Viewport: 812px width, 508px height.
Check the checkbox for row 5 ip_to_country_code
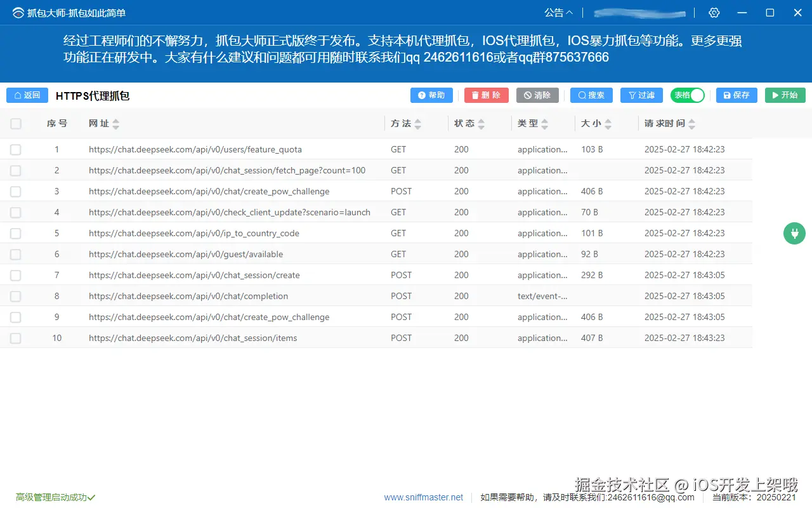tap(16, 234)
